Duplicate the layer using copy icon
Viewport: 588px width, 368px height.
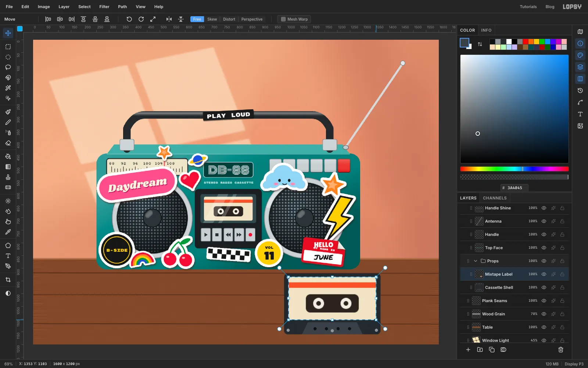pos(492,350)
